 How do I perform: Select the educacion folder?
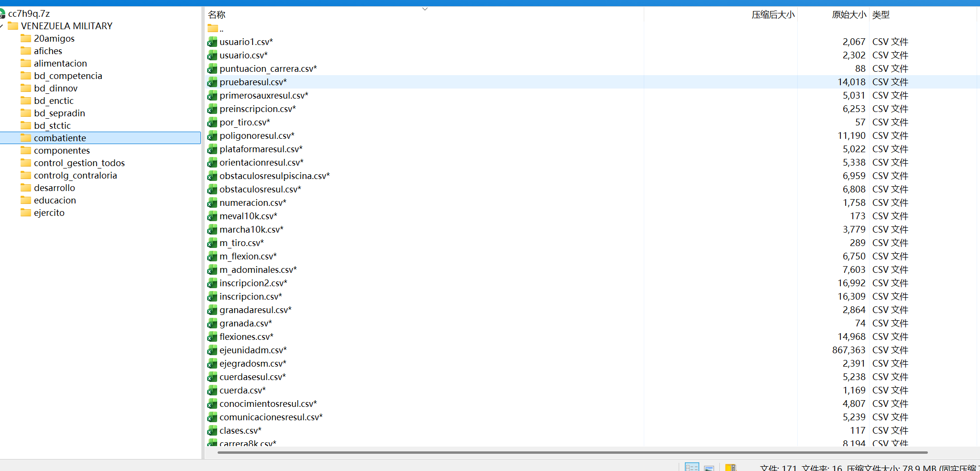click(x=55, y=200)
